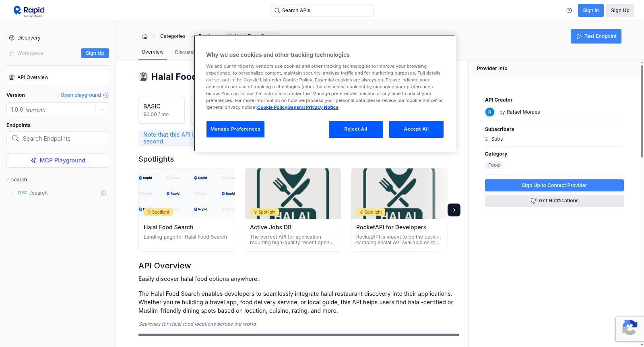
Task: Click the Rapid logo
Action: (29, 11)
